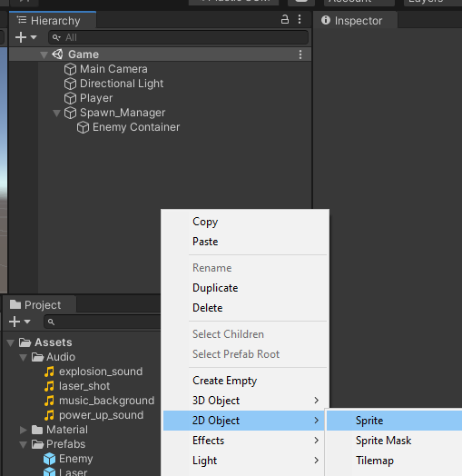Switch to the Inspector tab
This screenshot has height=476, width=462.
pyautogui.click(x=355, y=21)
